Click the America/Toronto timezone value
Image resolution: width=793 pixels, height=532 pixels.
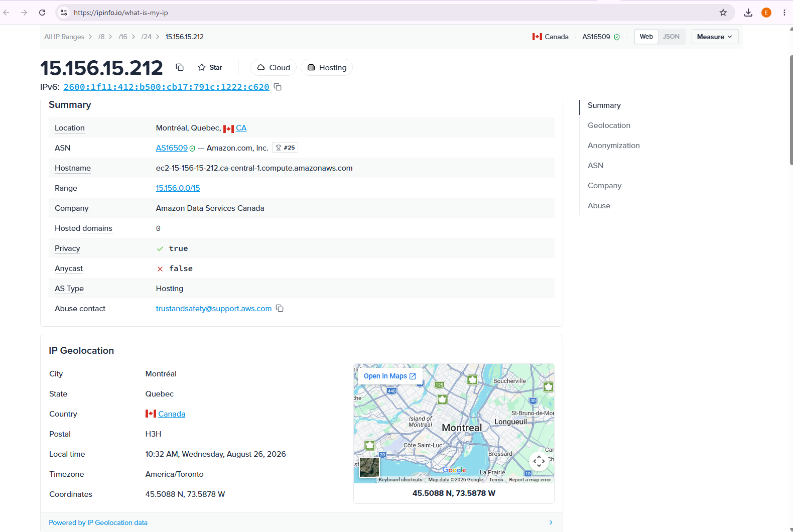tap(175, 474)
